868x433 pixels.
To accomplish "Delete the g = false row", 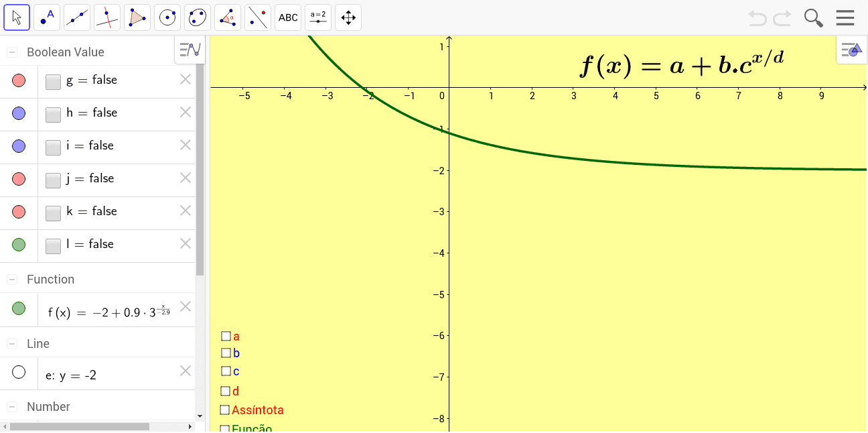I will pos(186,79).
